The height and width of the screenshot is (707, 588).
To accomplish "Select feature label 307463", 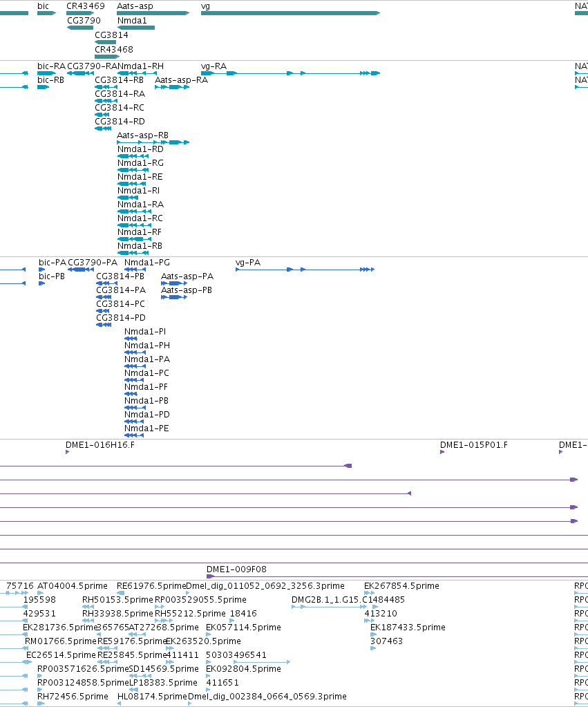I will tap(386, 641).
